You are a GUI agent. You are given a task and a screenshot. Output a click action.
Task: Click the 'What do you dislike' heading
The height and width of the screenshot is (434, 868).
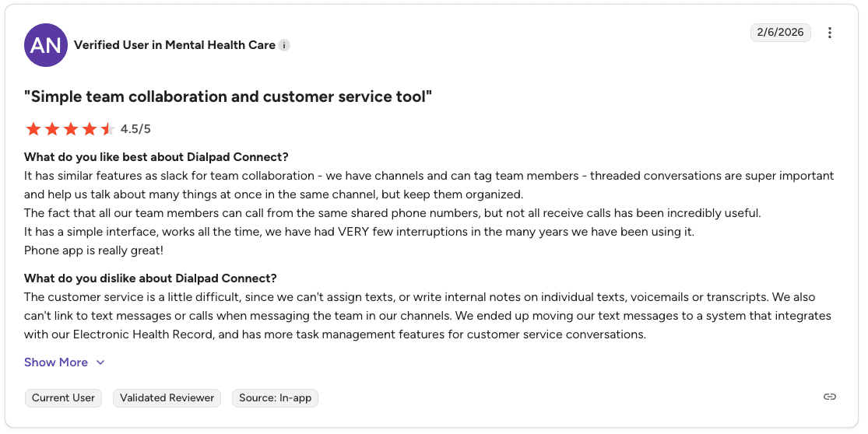(x=150, y=278)
